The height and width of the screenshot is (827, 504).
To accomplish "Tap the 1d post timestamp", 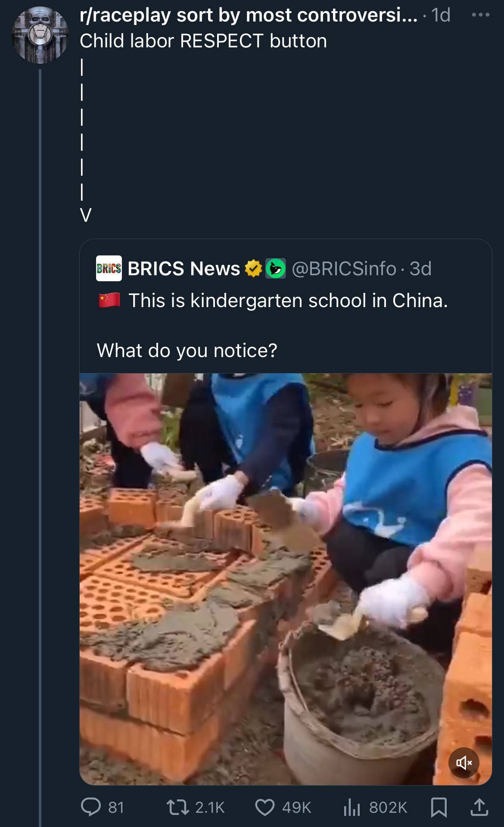I will 441,15.
